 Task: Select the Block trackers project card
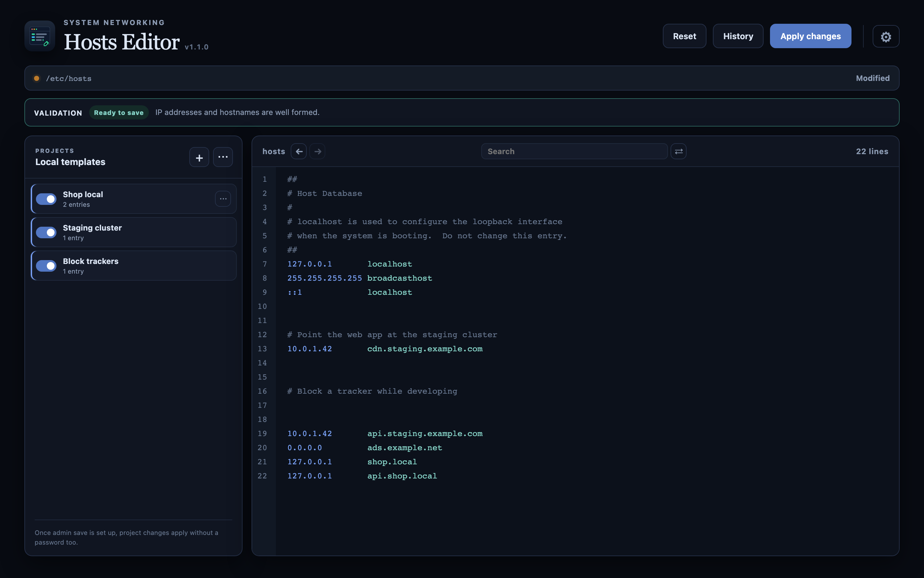(134, 265)
